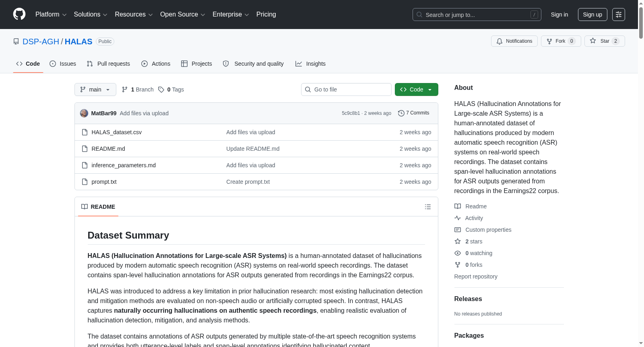
Task: Expand the Resources menu
Action: click(134, 15)
